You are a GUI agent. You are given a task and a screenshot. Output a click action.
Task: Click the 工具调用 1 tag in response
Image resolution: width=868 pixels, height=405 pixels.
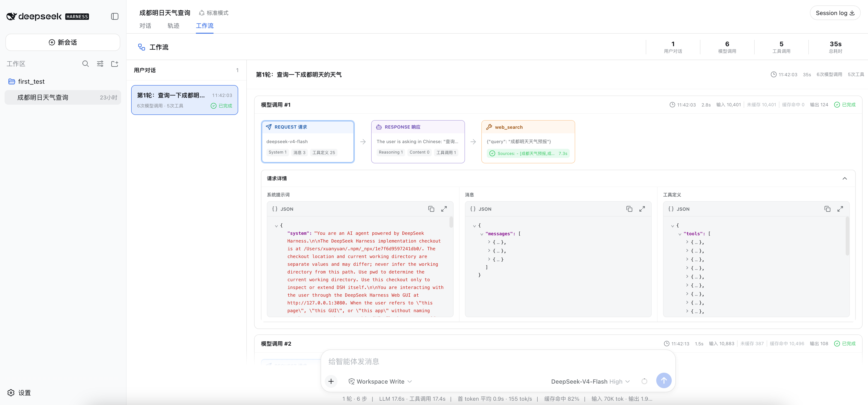coord(446,152)
